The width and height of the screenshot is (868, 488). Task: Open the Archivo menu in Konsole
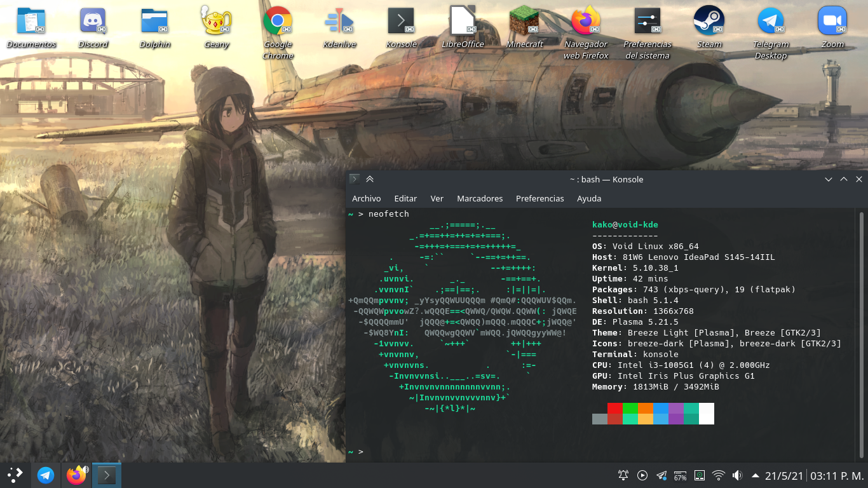[x=367, y=199]
